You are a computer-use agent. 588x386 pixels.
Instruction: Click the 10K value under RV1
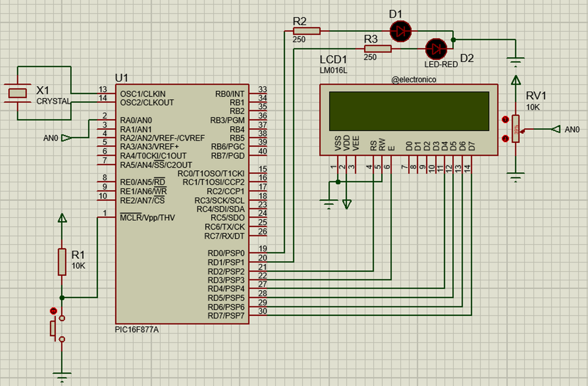click(533, 106)
